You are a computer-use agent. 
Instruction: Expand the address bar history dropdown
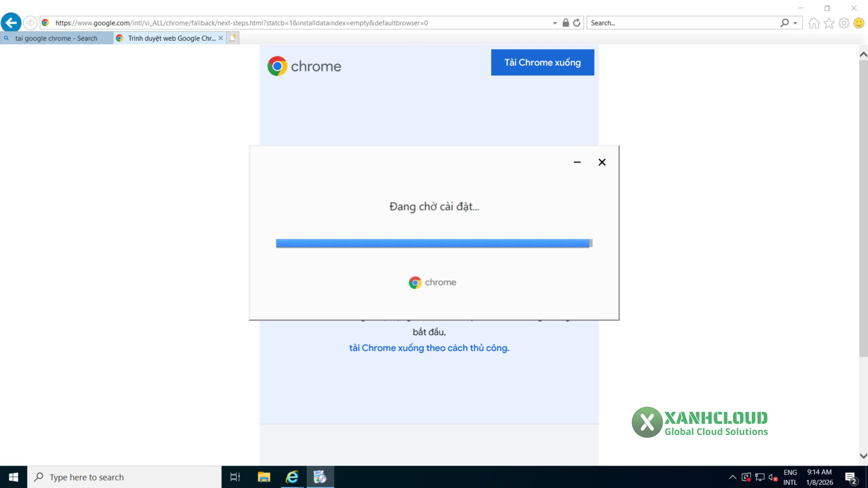tap(554, 23)
